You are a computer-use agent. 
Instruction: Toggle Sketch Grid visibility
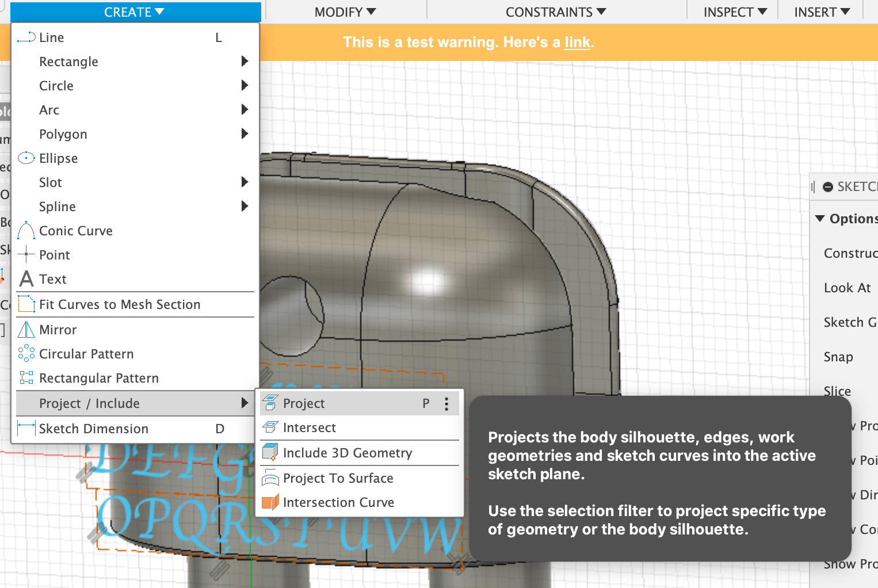850,322
